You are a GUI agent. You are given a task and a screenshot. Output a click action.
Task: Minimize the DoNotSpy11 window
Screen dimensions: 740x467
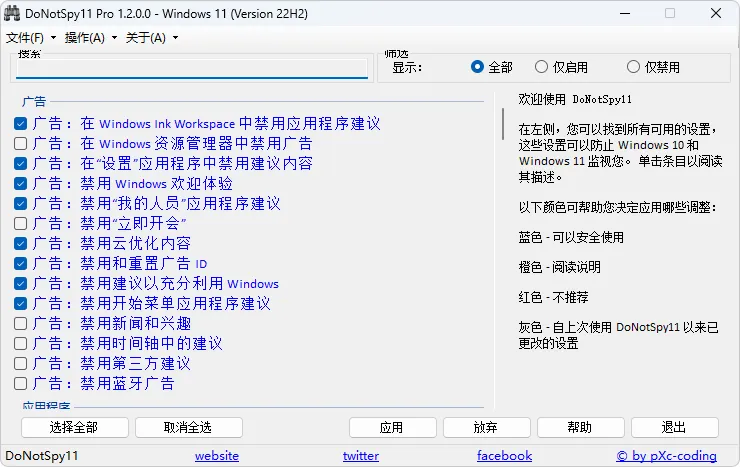coord(625,13)
